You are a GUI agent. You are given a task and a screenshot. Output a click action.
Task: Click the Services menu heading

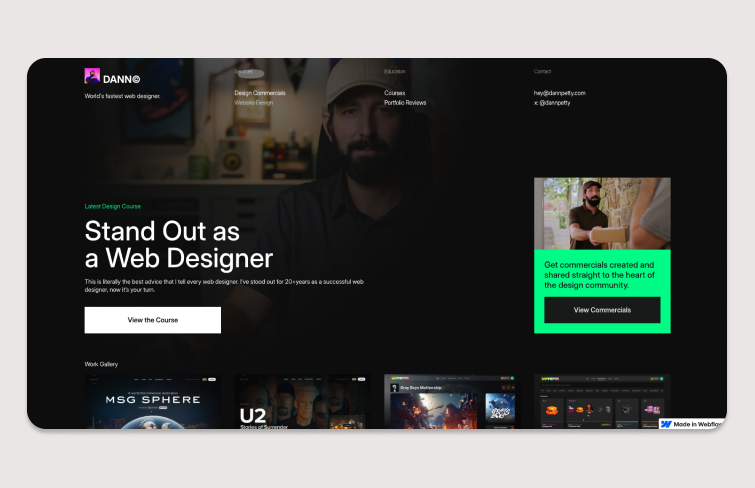point(244,71)
